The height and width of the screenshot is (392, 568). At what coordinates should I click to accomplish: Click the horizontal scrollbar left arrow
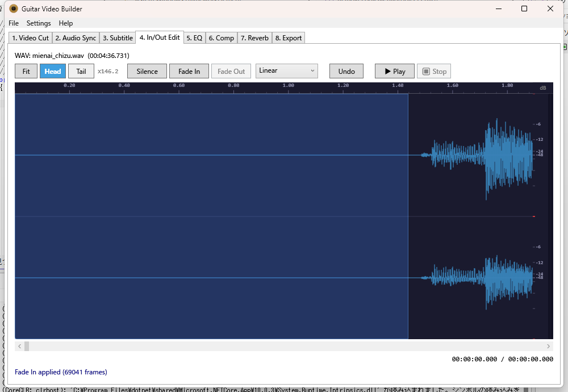coord(19,346)
